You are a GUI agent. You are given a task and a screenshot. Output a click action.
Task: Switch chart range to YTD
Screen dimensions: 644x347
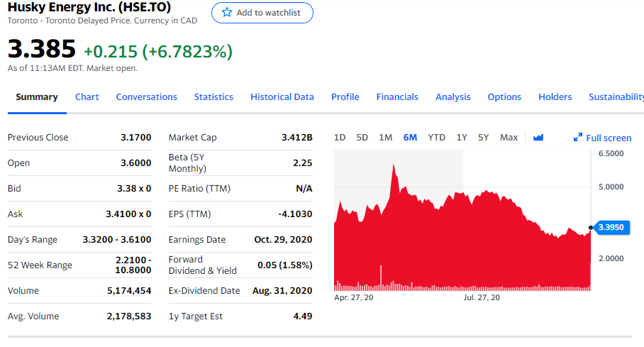tap(436, 138)
